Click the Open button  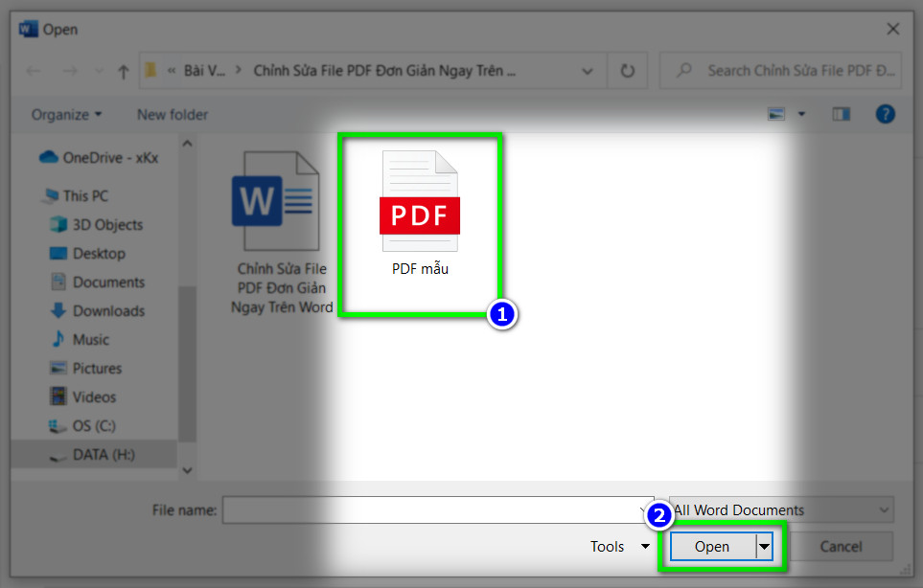pos(713,546)
